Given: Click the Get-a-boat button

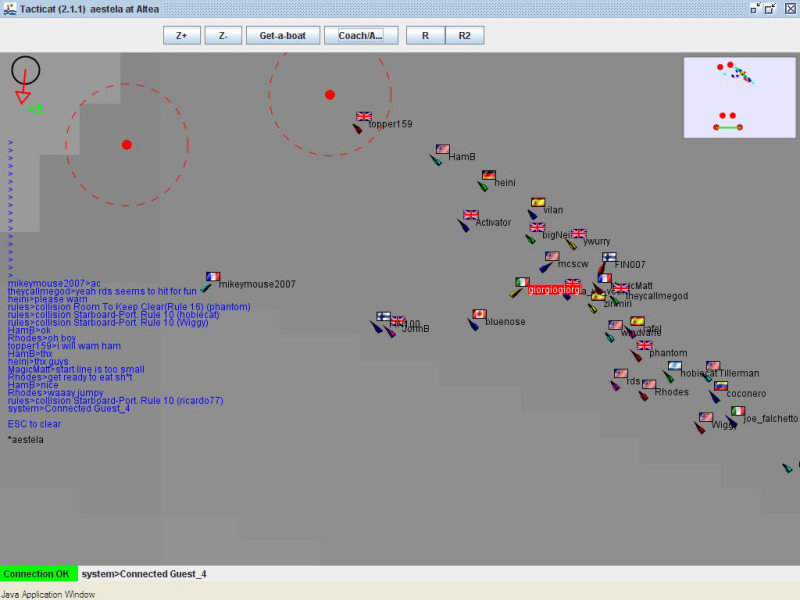Looking at the screenshot, I should [283, 35].
